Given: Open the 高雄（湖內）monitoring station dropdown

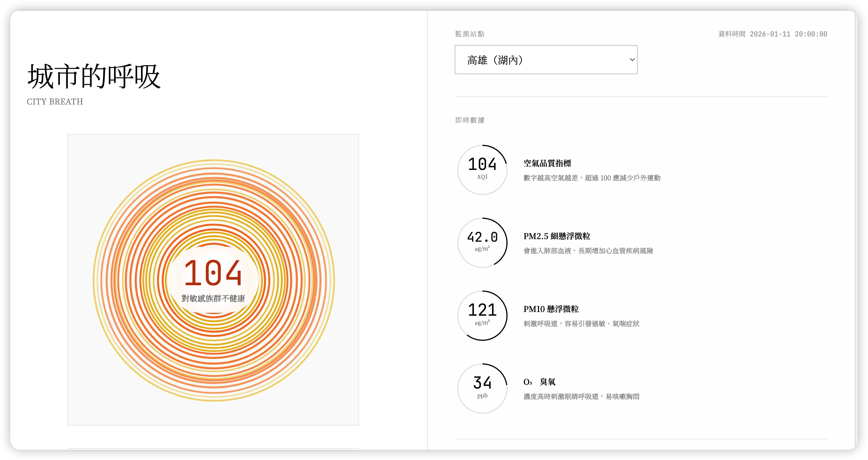Looking at the screenshot, I should click(546, 59).
